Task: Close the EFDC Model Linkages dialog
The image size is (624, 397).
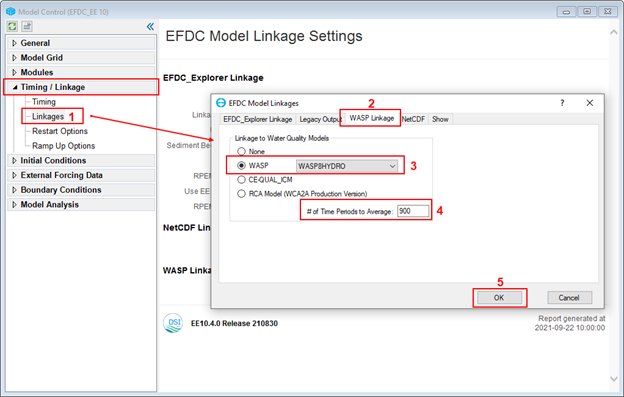Action: click(590, 103)
